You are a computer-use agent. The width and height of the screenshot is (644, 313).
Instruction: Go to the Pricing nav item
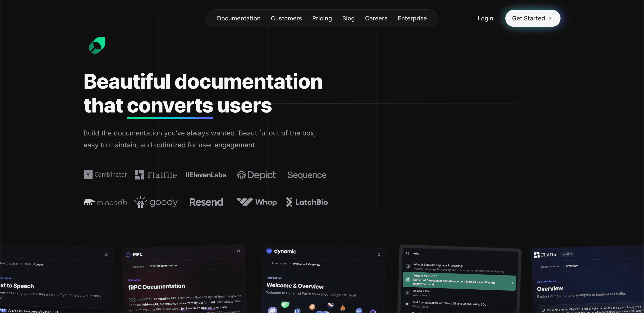322,18
